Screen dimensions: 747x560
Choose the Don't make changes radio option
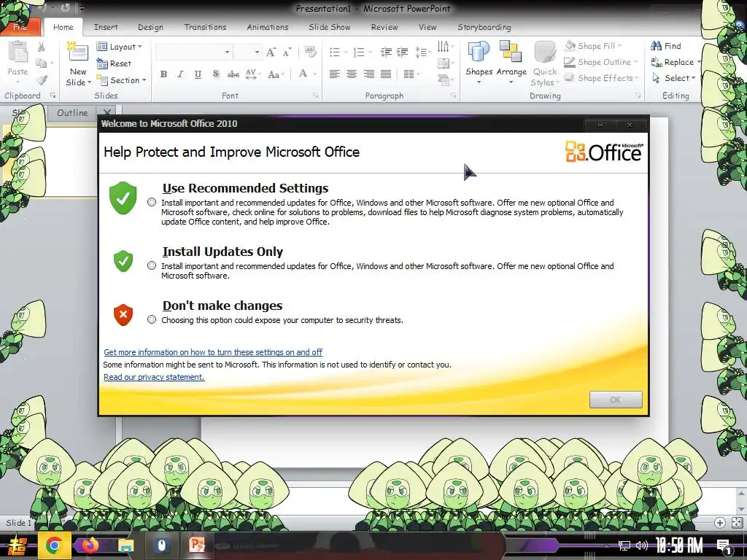coord(152,319)
